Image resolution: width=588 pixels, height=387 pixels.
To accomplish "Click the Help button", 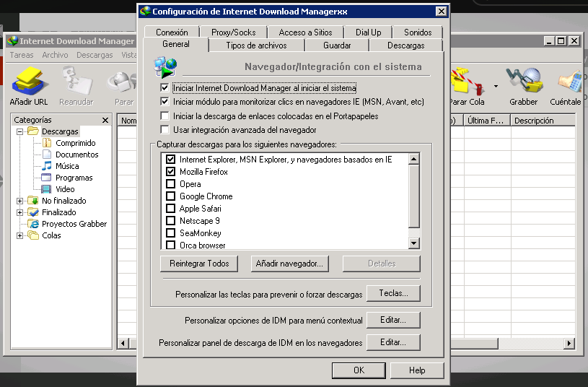I will [417, 370].
